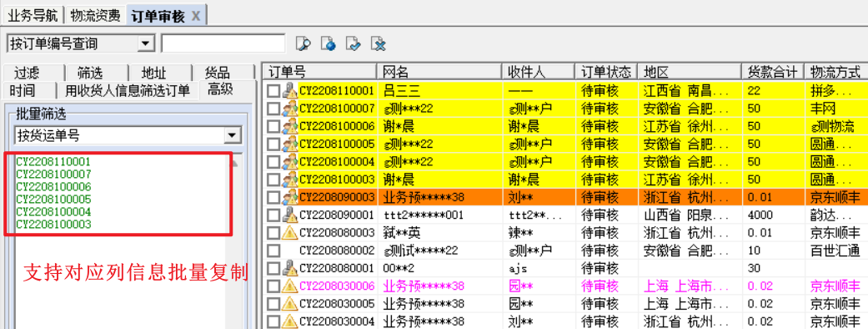Close the 订单审核 tab

point(195,16)
